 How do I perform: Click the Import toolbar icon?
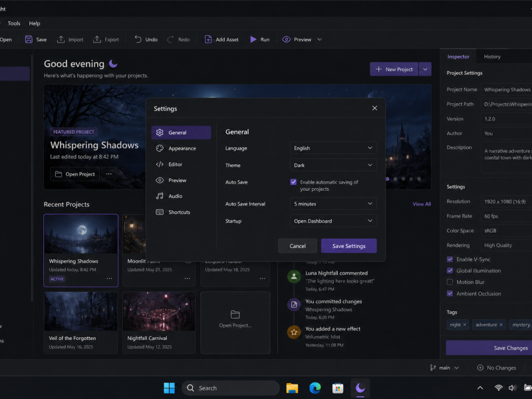61,39
